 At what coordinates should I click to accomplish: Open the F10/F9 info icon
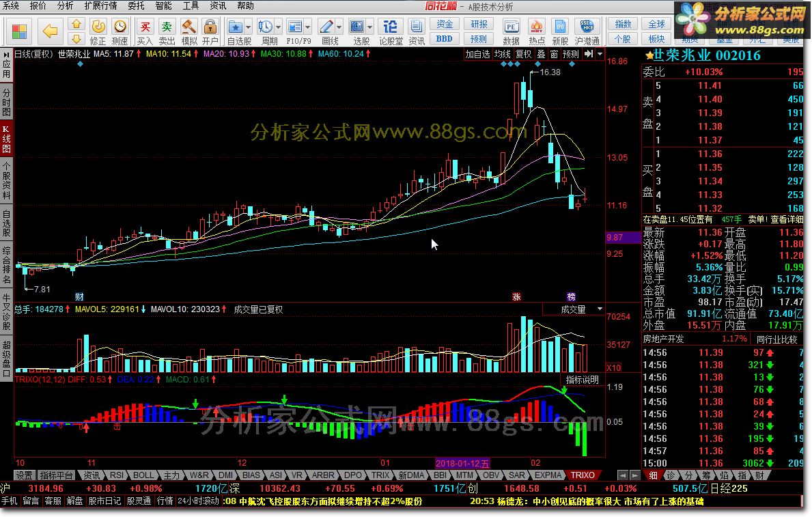point(295,27)
